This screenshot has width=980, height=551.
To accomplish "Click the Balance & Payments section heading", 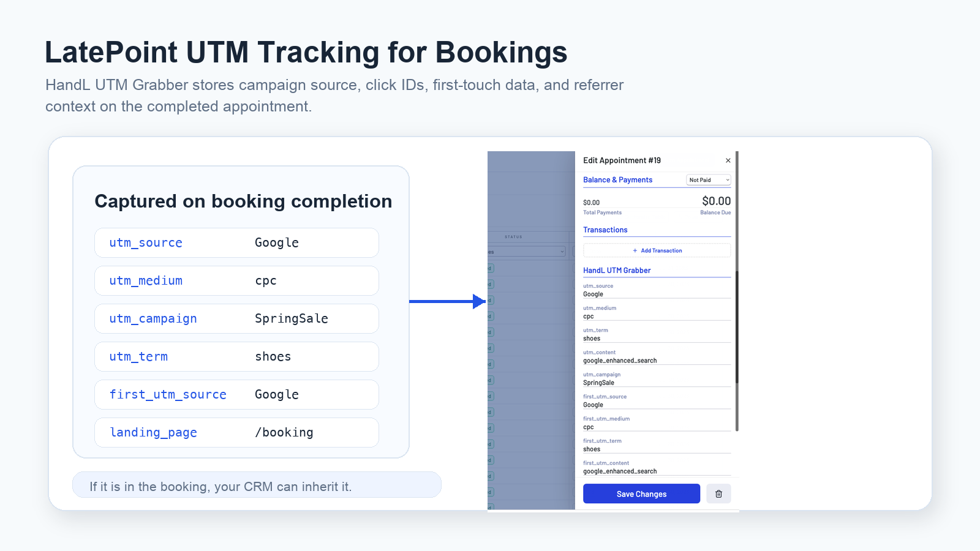I will (617, 180).
